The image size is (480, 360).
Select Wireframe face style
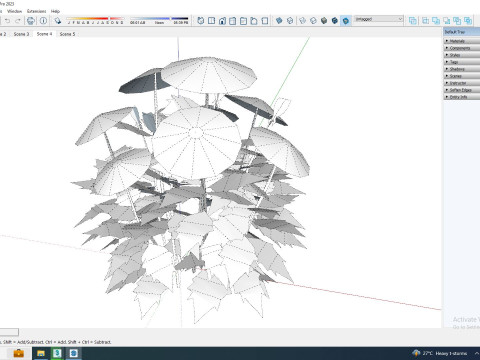[x=302, y=21]
